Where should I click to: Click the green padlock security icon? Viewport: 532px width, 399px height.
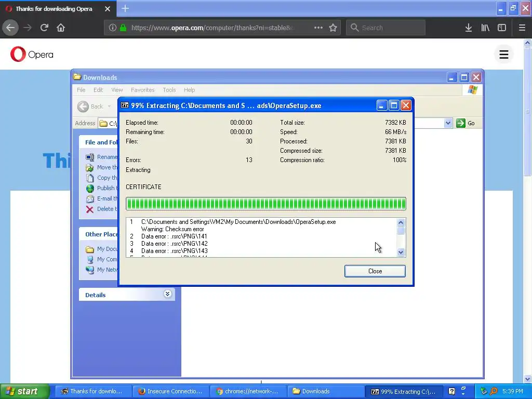pos(123,28)
